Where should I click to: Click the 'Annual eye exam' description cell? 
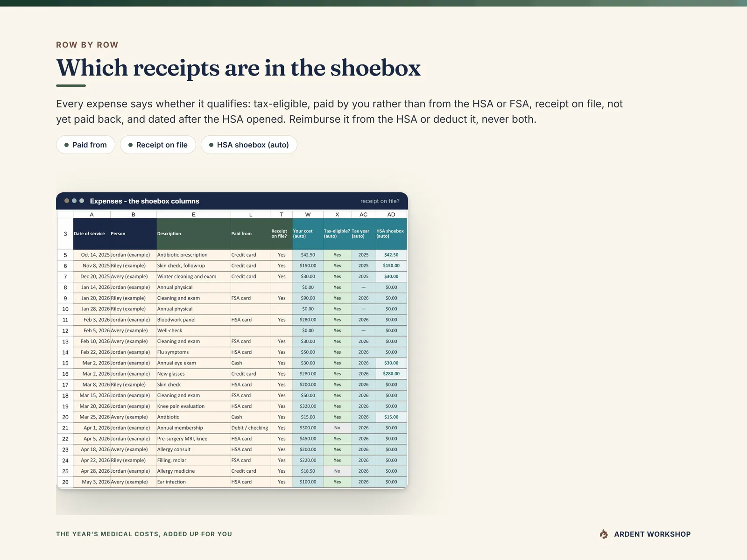[x=194, y=363]
